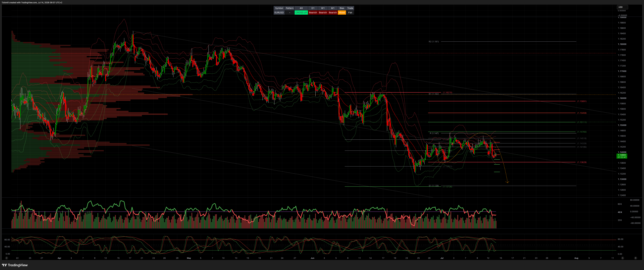
Task: Click the Z timezone button on time axis
Action: coord(7,258)
